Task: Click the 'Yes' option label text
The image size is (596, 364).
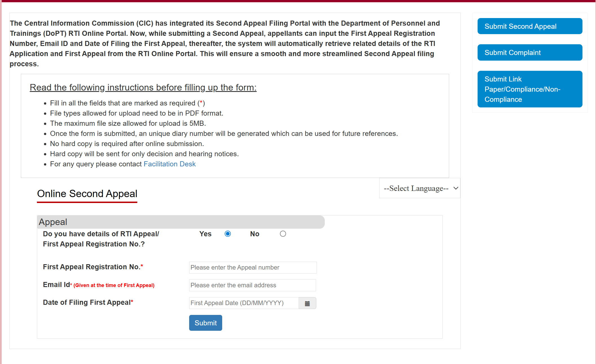Action: 205,234
